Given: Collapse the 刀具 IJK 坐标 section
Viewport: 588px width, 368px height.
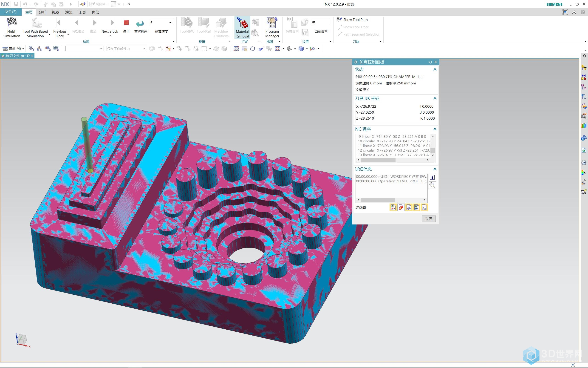Looking at the screenshot, I should [x=435, y=98].
